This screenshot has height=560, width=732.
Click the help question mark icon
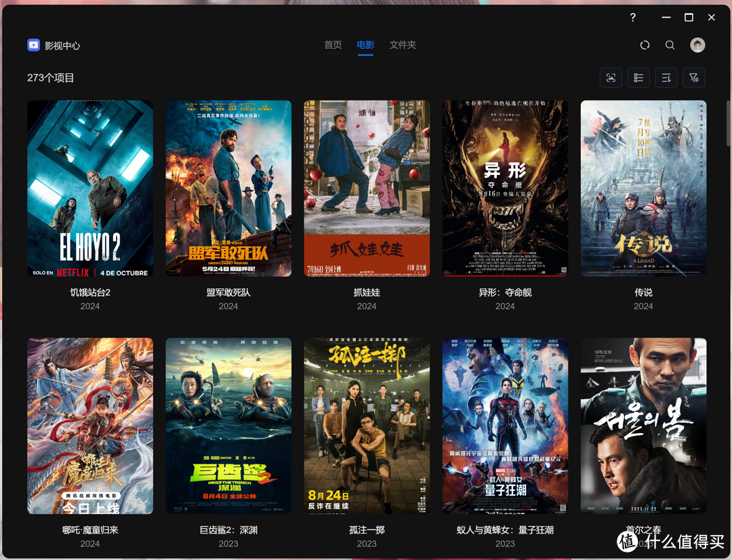click(x=632, y=17)
